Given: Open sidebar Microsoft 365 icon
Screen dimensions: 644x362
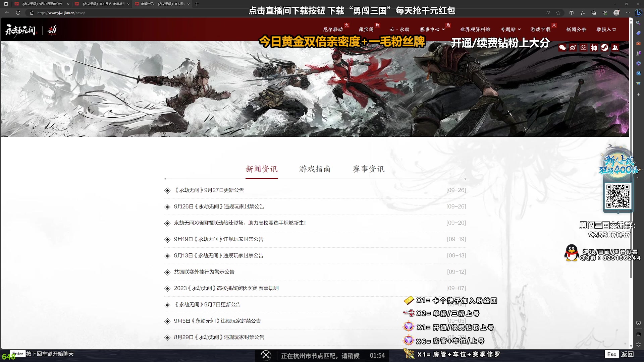Looking at the screenshot, I should click(x=639, y=63).
